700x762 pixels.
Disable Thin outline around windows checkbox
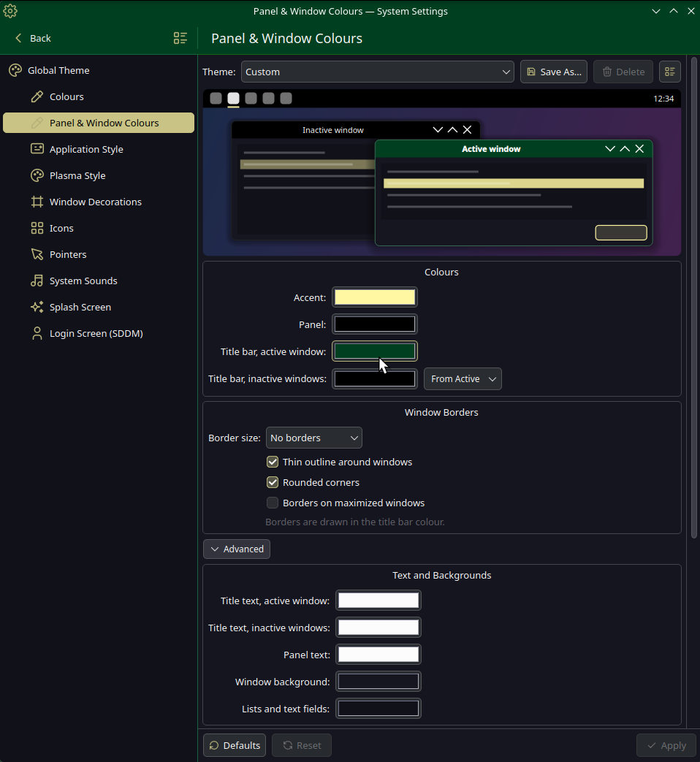point(273,462)
